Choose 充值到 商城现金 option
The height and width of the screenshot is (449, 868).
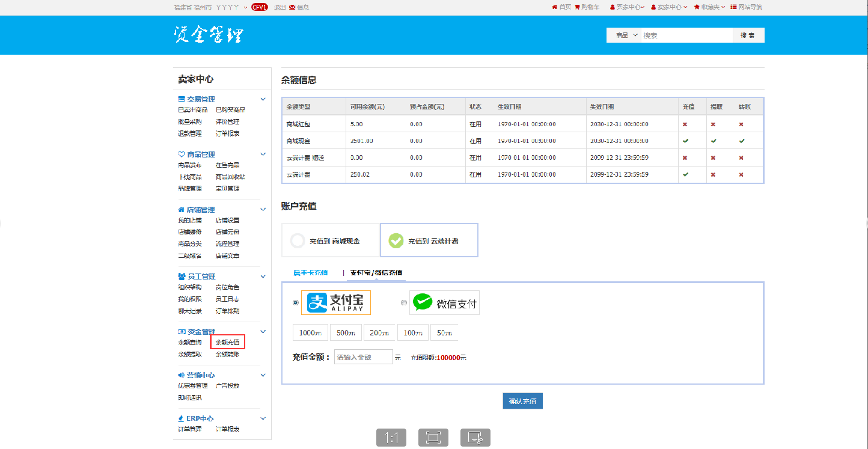click(331, 240)
